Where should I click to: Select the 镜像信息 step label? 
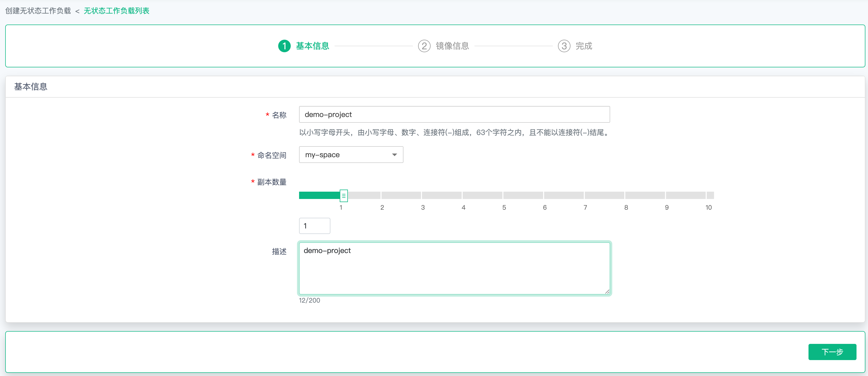(x=452, y=46)
